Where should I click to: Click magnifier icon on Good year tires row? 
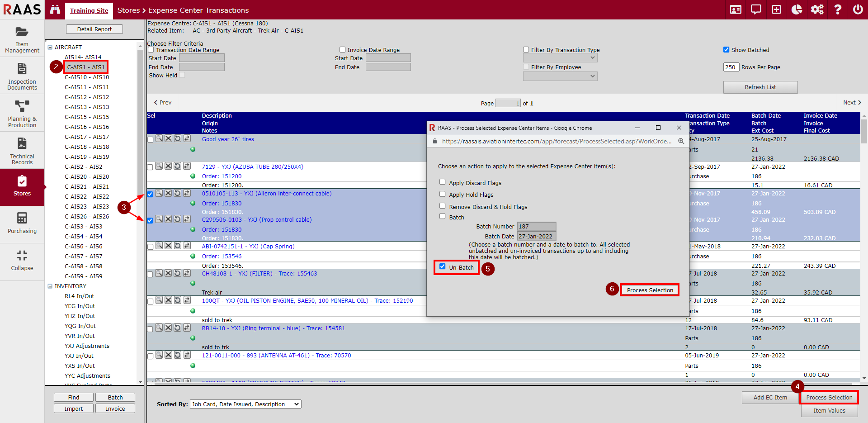(x=159, y=138)
